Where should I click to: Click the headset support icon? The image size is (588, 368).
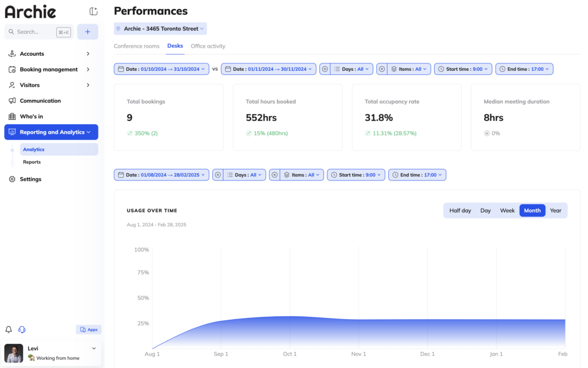point(22,329)
